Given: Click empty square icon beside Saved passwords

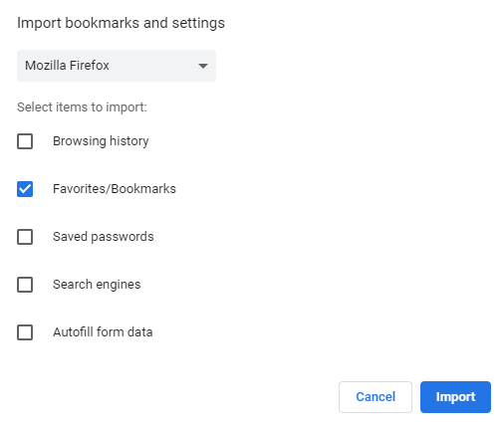Looking at the screenshot, I should pyautogui.click(x=25, y=237).
